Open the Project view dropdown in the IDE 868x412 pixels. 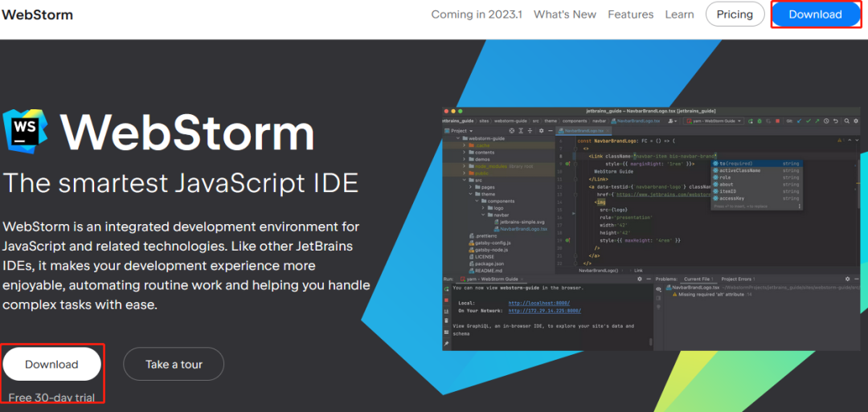pyautogui.click(x=458, y=131)
